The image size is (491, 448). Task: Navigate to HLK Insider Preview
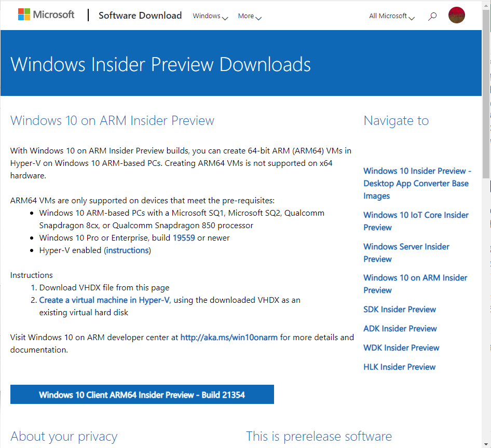[399, 367]
